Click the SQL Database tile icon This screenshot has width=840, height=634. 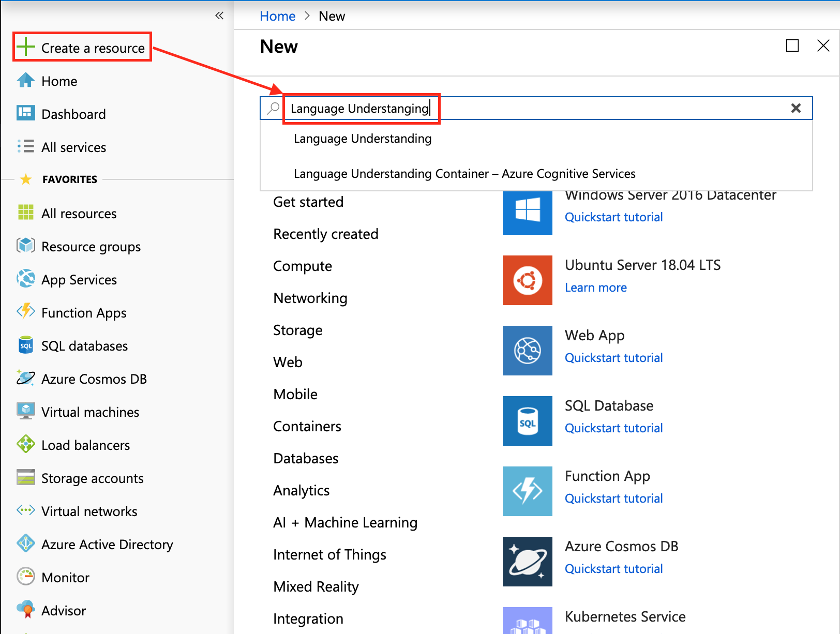(x=527, y=421)
